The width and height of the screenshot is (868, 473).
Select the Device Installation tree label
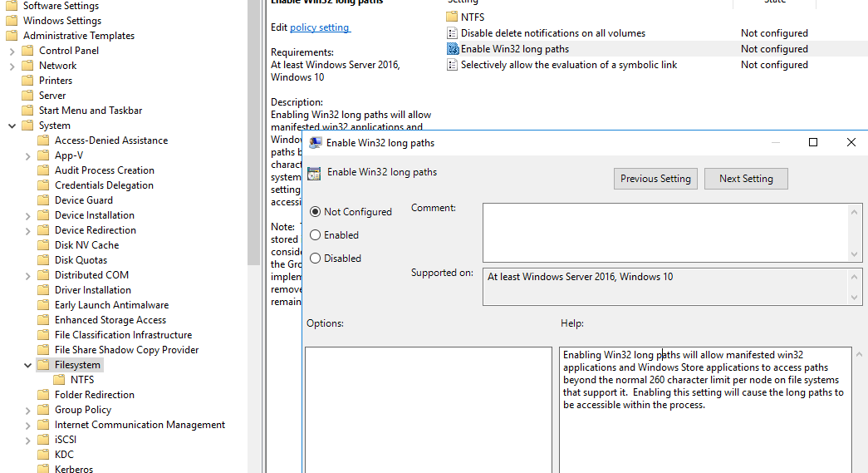click(x=95, y=215)
